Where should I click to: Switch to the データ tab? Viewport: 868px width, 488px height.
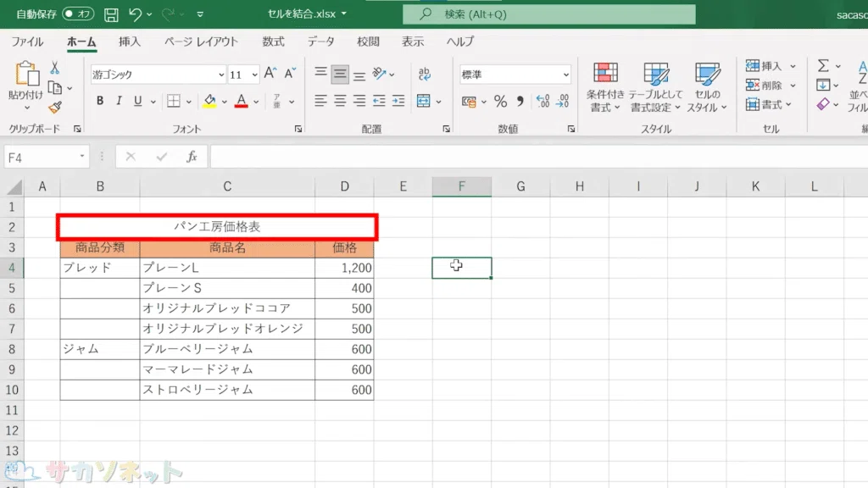pyautogui.click(x=321, y=42)
